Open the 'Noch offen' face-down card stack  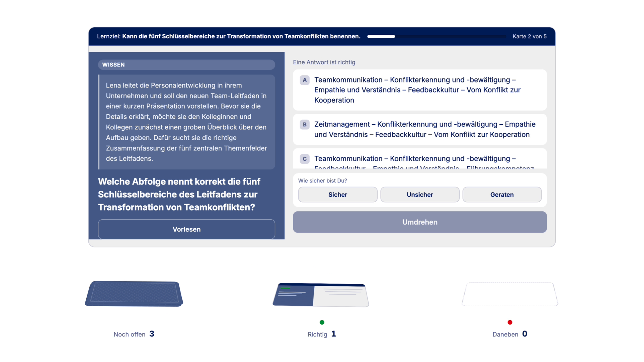(134, 293)
